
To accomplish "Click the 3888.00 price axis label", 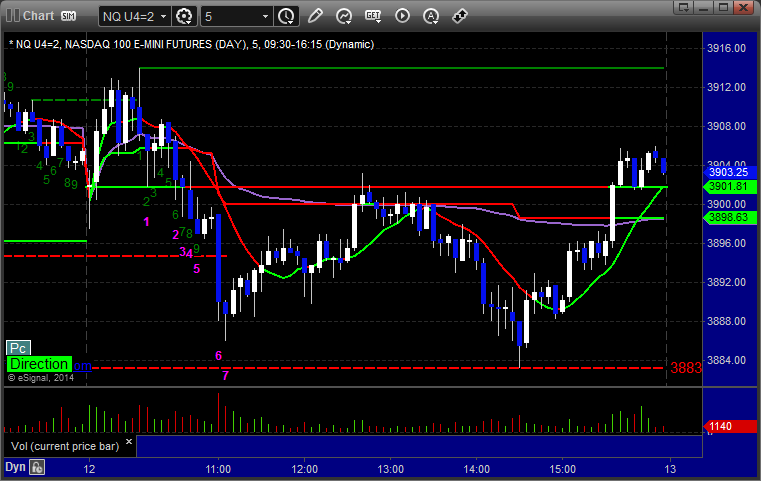I will (726, 321).
